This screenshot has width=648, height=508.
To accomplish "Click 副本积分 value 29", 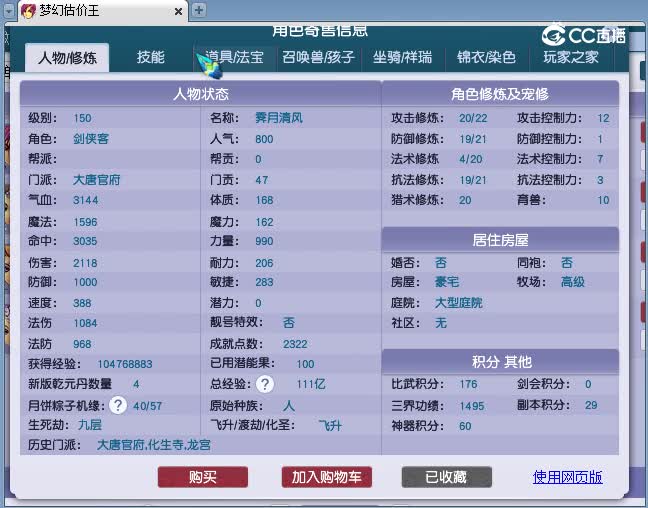I will pyautogui.click(x=591, y=405).
